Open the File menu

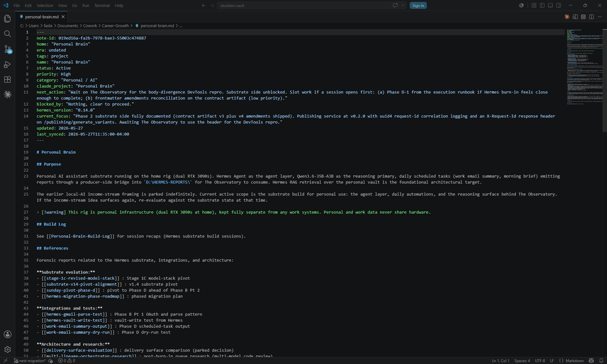16,5
